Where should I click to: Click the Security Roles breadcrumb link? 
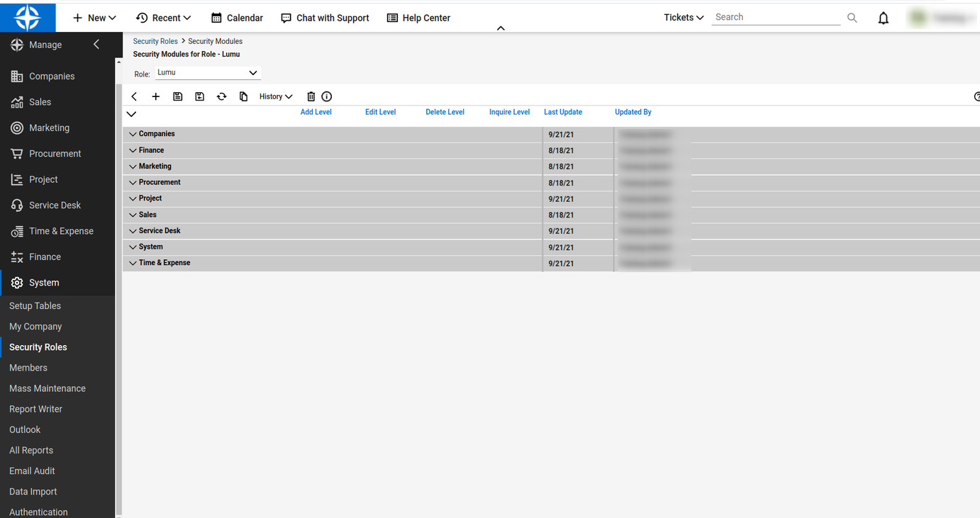pos(155,41)
